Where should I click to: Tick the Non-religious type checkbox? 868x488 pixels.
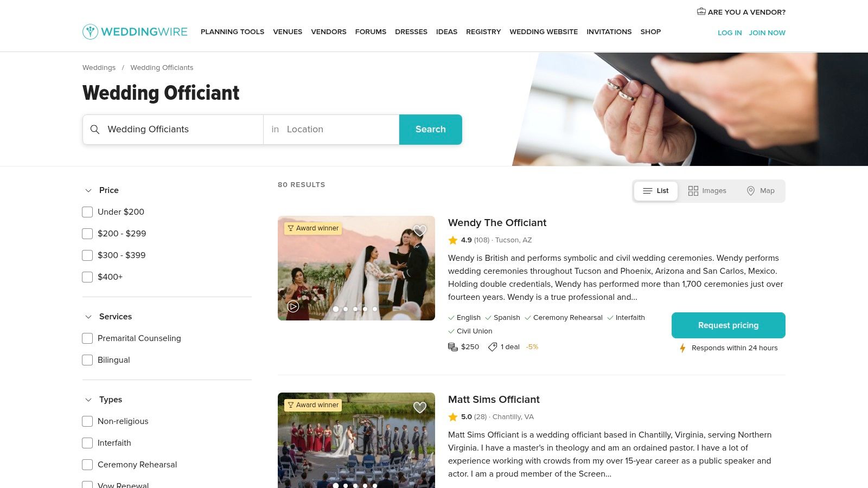(87, 421)
